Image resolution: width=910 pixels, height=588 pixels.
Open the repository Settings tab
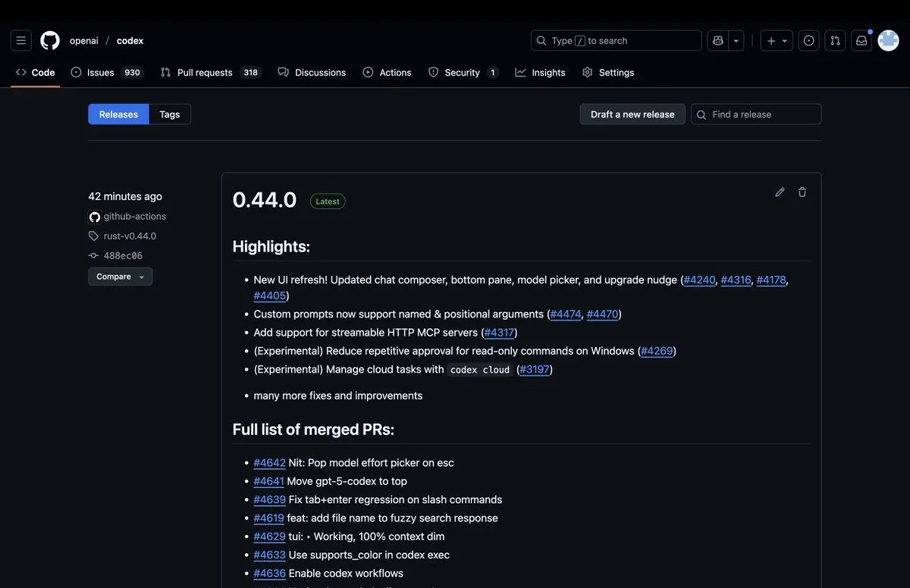click(607, 71)
